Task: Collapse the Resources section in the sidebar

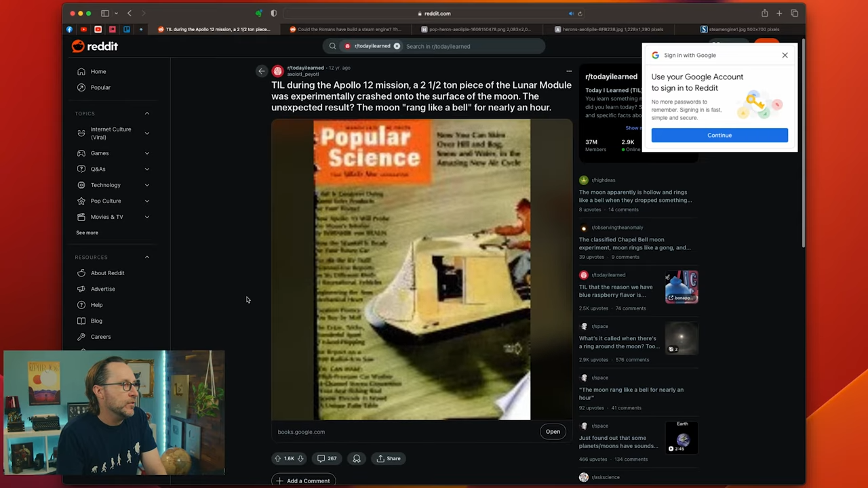Action: (x=146, y=257)
